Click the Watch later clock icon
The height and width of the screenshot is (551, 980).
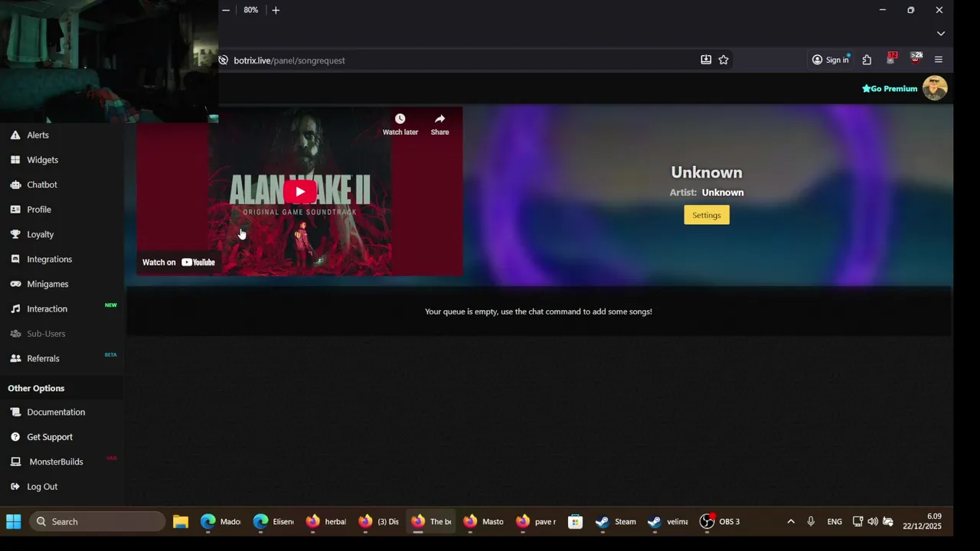point(400,119)
